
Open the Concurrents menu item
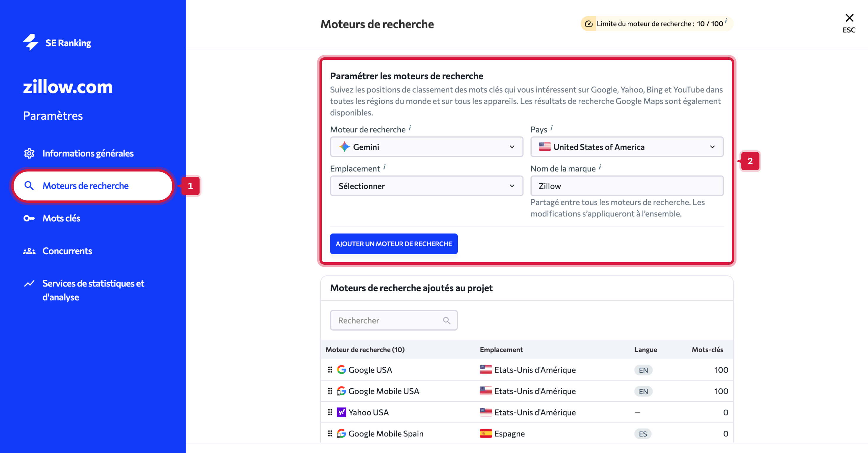pos(67,251)
